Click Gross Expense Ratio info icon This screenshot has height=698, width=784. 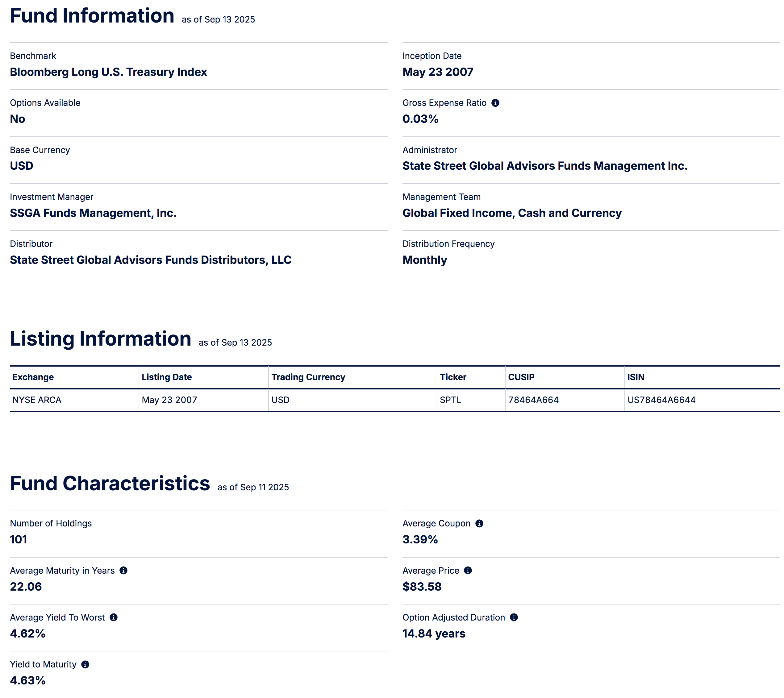click(495, 103)
